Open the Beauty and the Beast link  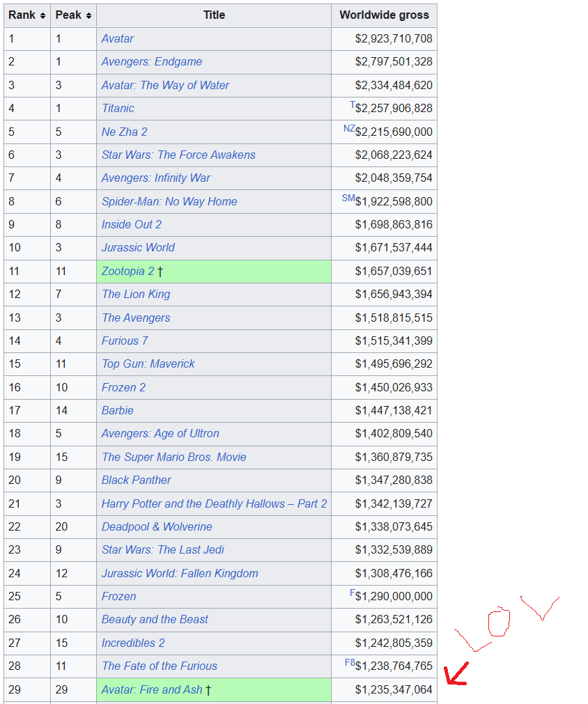[x=155, y=619]
